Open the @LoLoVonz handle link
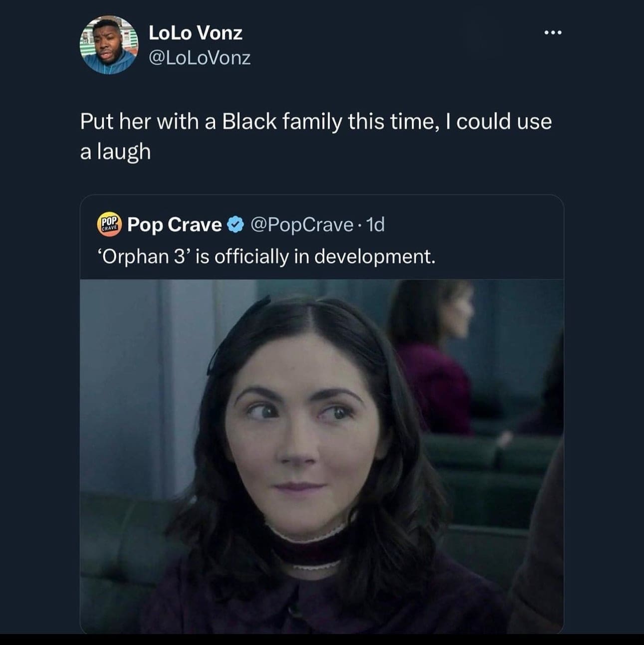 point(200,58)
